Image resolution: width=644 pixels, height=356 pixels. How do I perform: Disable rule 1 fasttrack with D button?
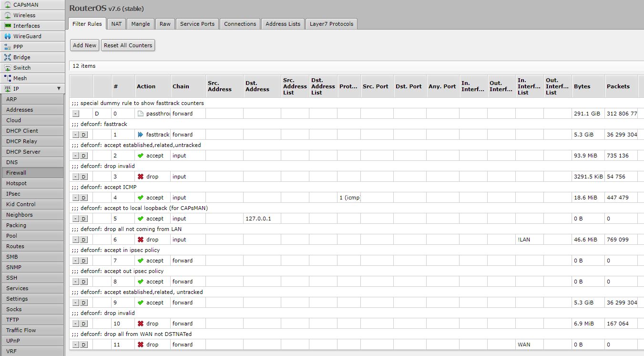coord(83,135)
